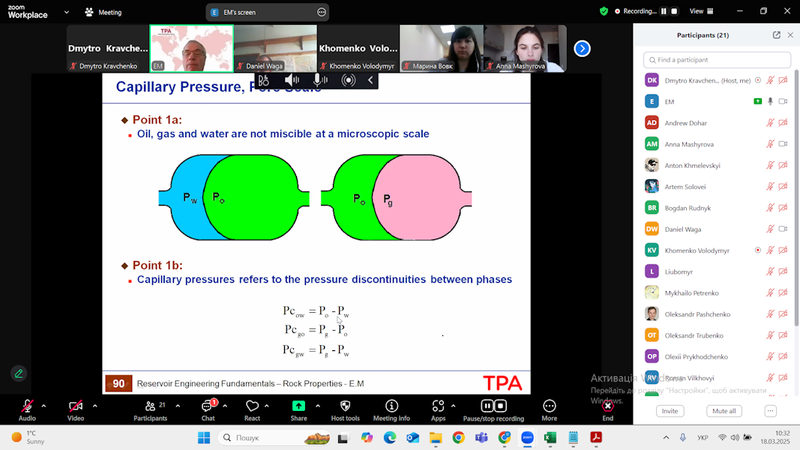Image resolution: width=800 pixels, height=450 pixels.
Task: Unmute microphone with the Audio button
Action: (27, 410)
